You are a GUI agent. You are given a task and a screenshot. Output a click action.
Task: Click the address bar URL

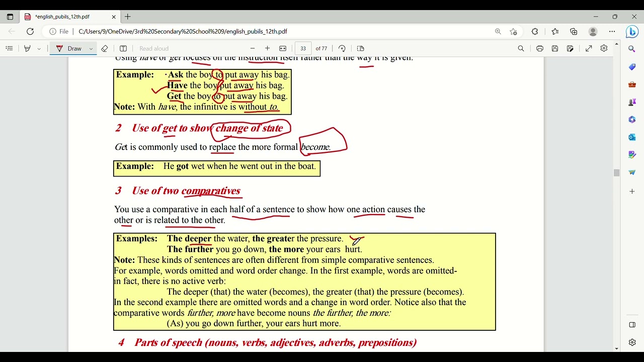coord(183,31)
